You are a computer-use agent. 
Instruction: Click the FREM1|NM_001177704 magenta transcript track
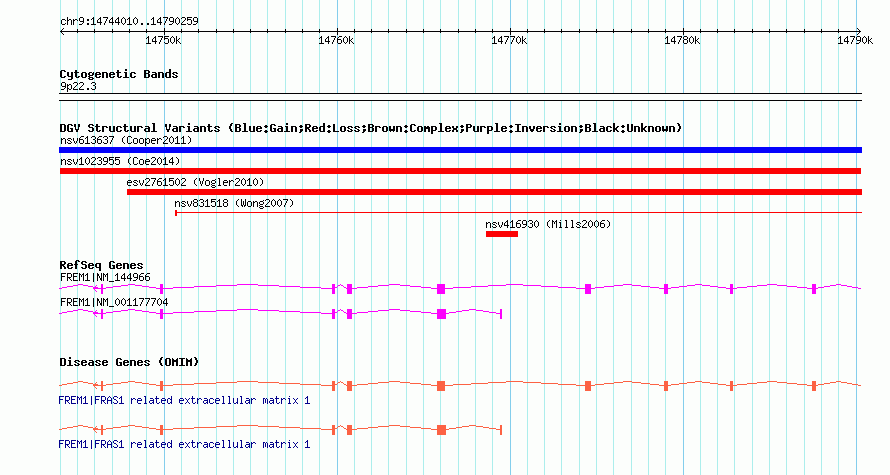pos(280,313)
